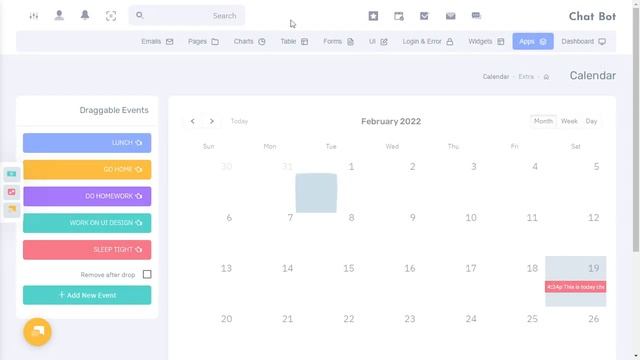
Task: Click the Today button
Action: (x=239, y=121)
